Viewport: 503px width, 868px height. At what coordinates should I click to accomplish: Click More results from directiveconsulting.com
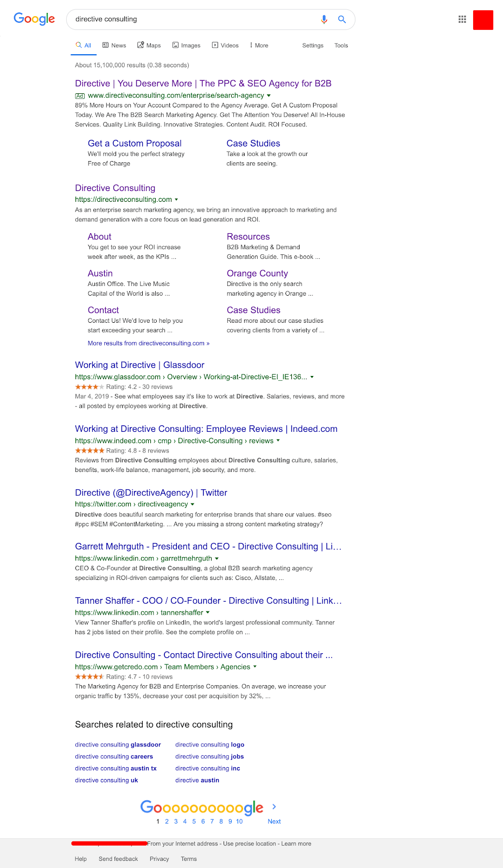(x=149, y=343)
